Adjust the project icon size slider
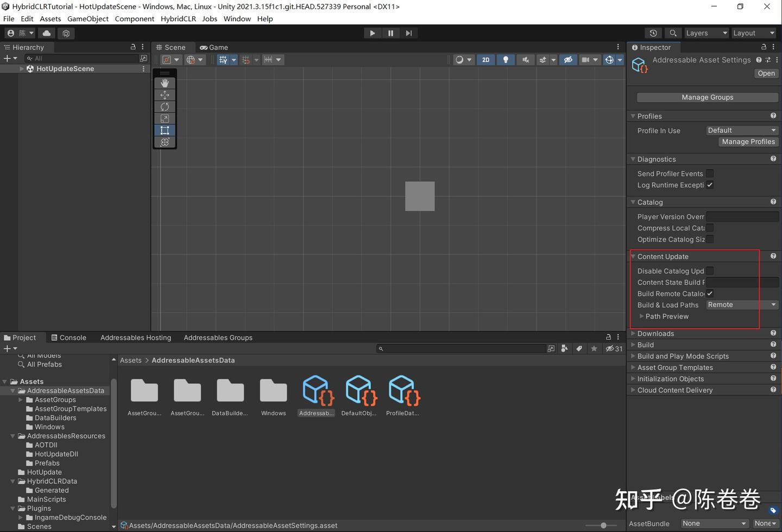The image size is (782, 532). pos(603,525)
